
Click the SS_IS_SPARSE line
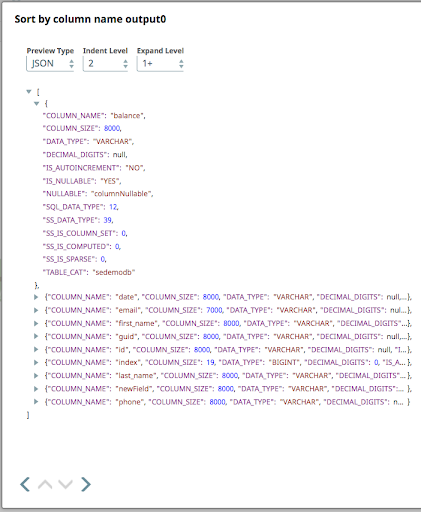tap(75, 259)
